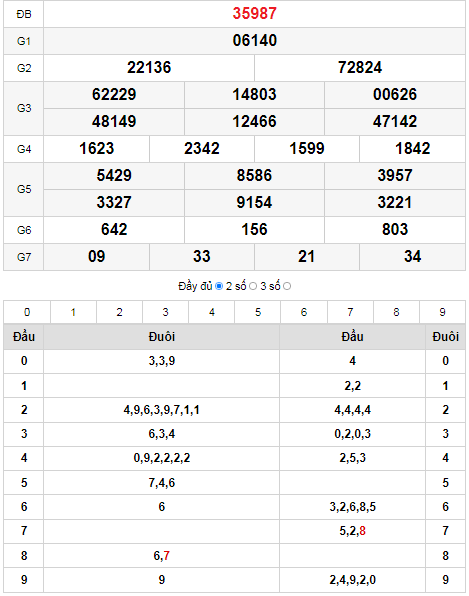The height and width of the screenshot is (596, 469).
Task: Select digit filter tab 6
Action: (304, 312)
